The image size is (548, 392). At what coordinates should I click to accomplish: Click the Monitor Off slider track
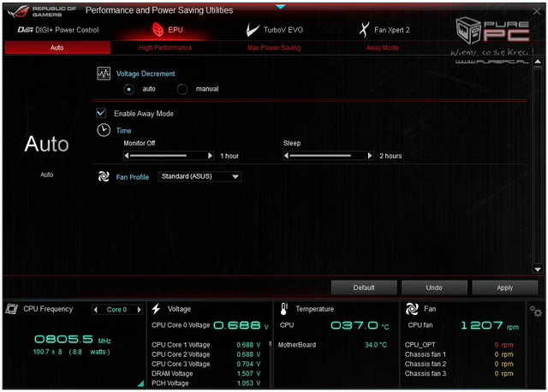tap(169, 156)
